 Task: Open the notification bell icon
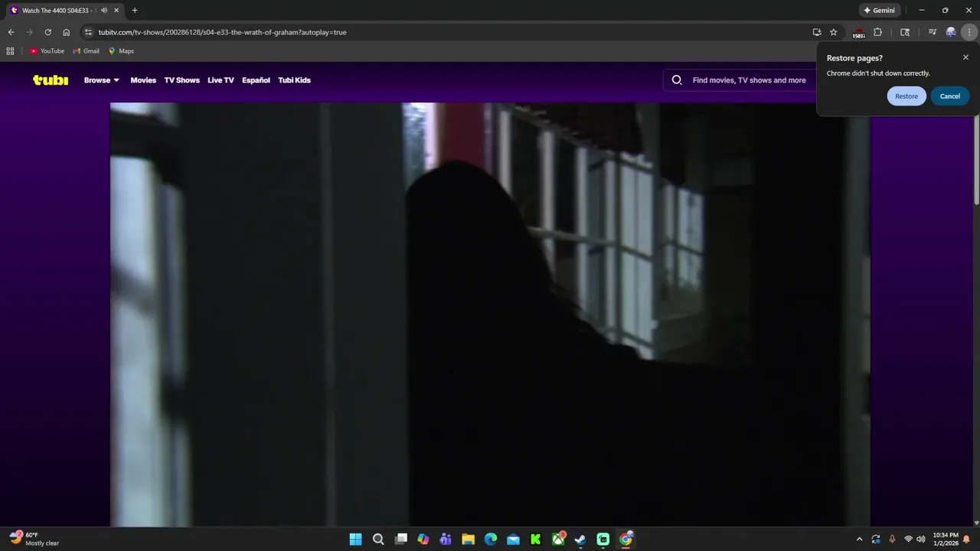[966, 539]
